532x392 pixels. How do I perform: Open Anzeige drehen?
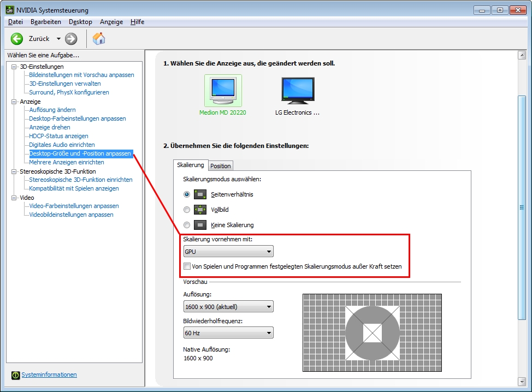click(50, 128)
